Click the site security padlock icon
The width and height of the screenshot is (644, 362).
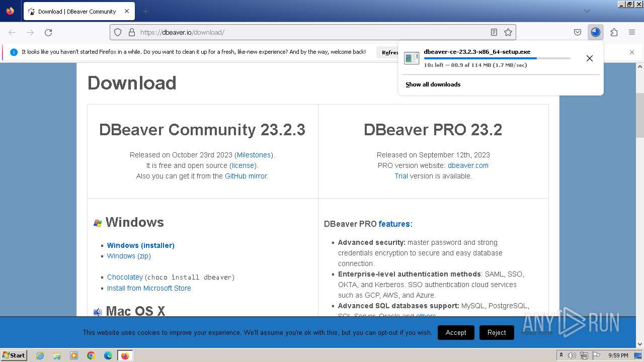(132, 32)
